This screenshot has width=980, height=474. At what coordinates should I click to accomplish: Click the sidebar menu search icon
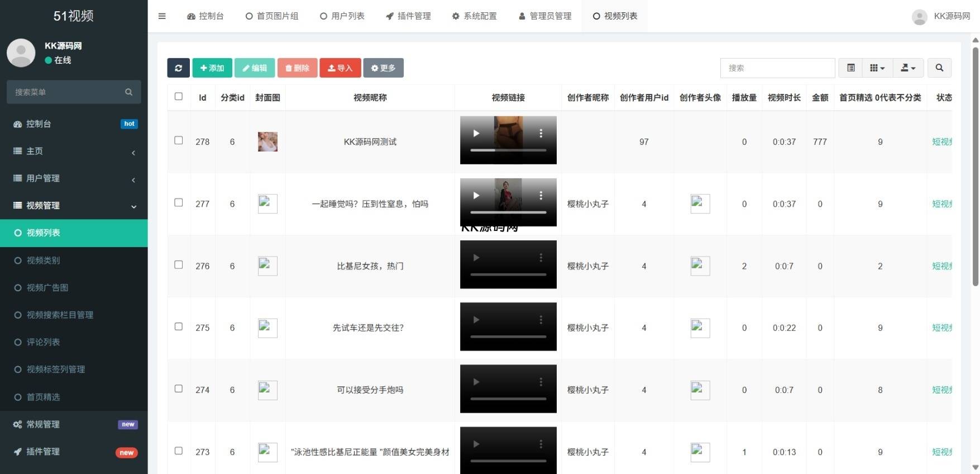pos(129,92)
